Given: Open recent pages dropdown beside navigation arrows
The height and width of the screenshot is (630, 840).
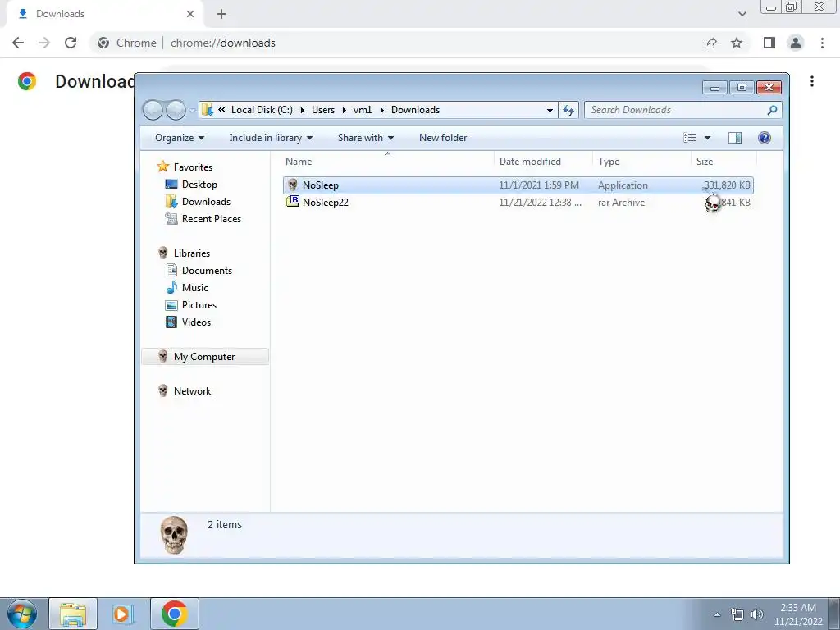Looking at the screenshot, I should coord(192,111).
